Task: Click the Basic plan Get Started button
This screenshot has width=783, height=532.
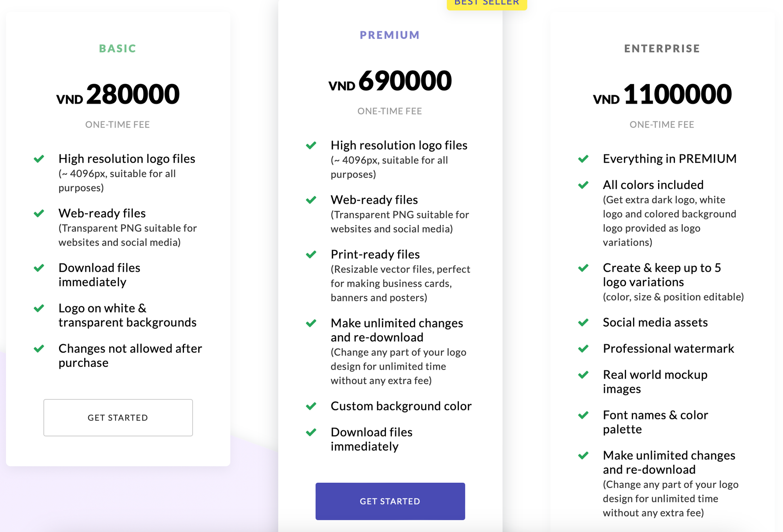Action: tap(118, 417)
